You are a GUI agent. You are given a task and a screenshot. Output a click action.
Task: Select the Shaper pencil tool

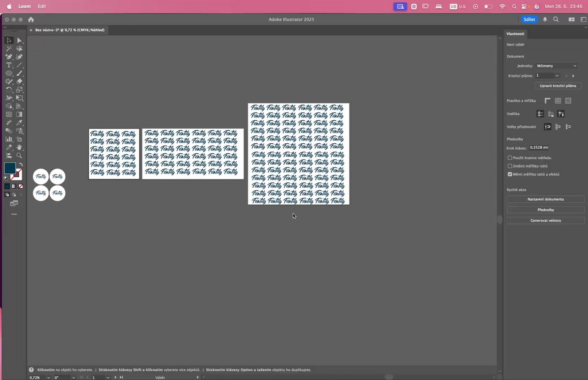9,82
